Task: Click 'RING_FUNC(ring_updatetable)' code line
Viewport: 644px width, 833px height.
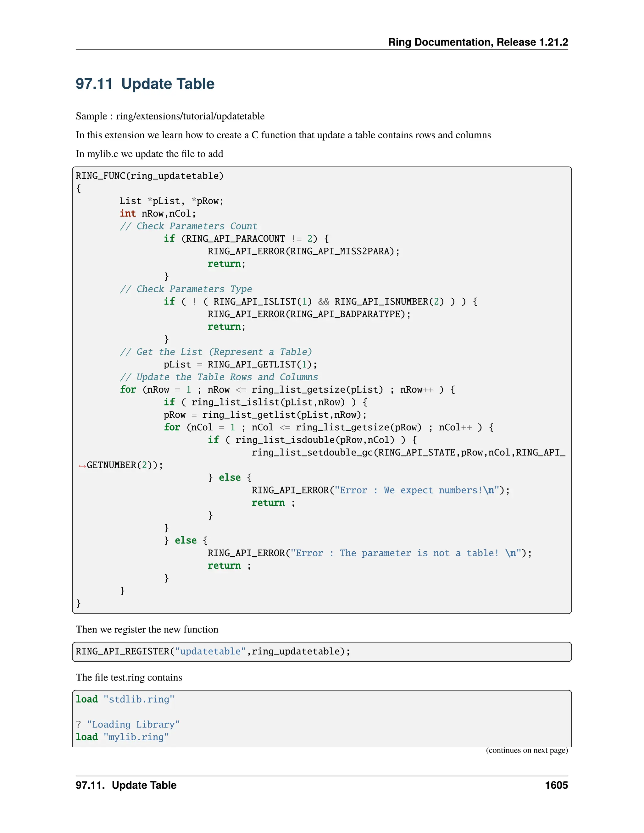Action: pyautogui.click(x=150, y=176)
